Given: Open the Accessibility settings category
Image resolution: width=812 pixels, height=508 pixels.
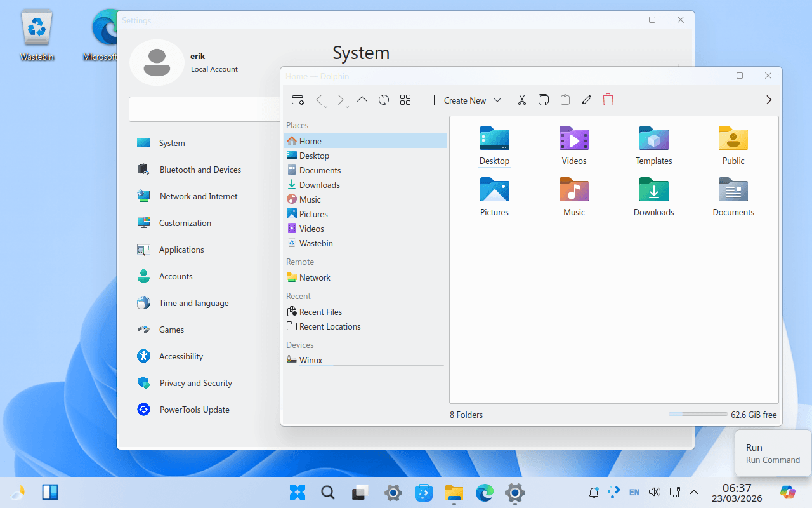Looking at the screenshot, I should [181, 356].
